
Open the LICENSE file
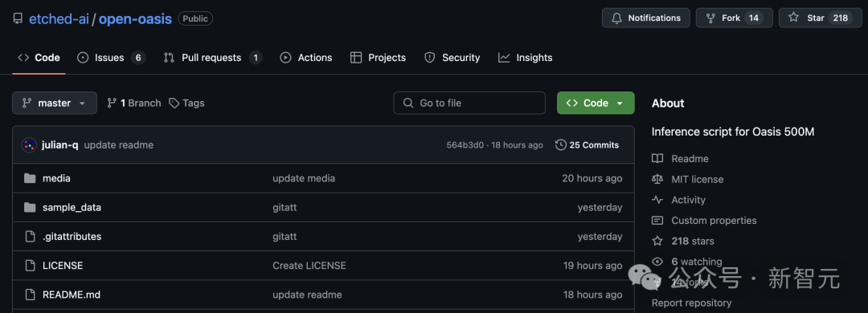[x=63, y=266]
